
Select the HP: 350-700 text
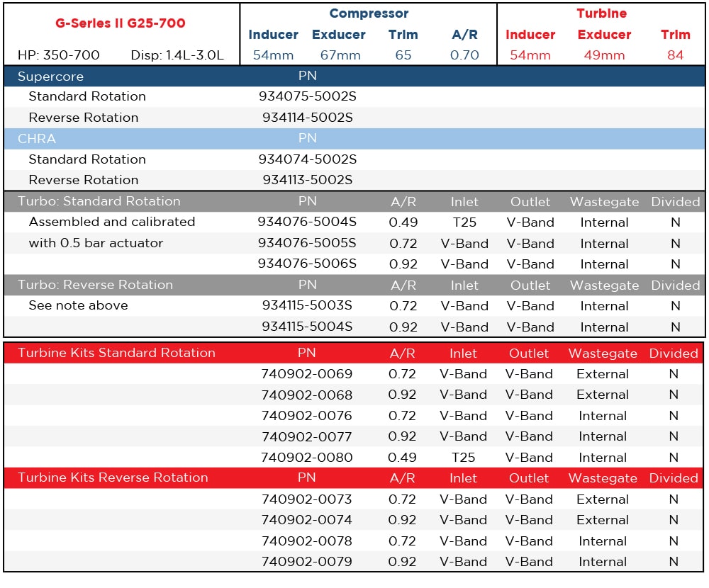pos(59,55)
